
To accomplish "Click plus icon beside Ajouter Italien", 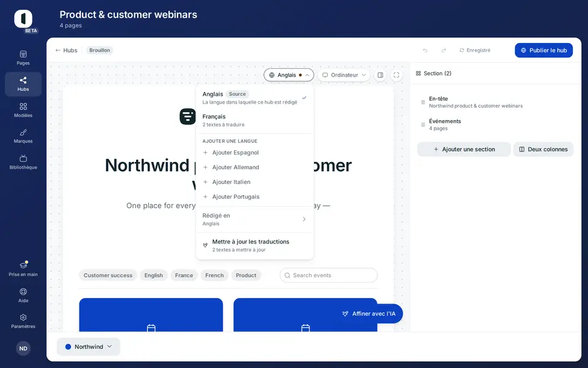I will [x=205, y=182].
